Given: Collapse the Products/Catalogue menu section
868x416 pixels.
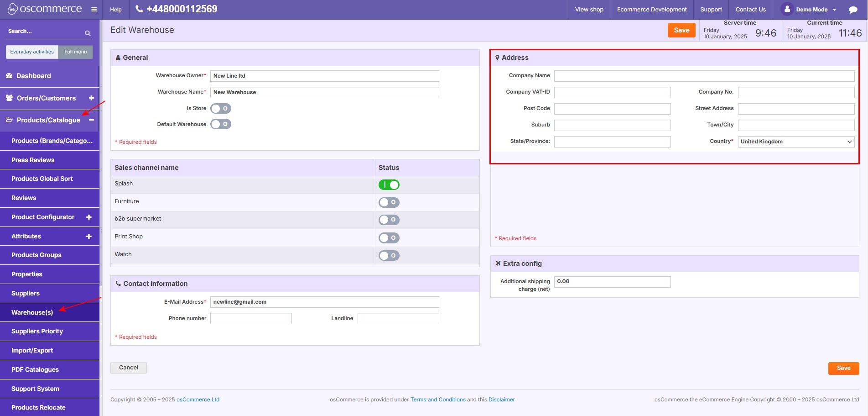Looking at the screenshot, I should point(91,120).
